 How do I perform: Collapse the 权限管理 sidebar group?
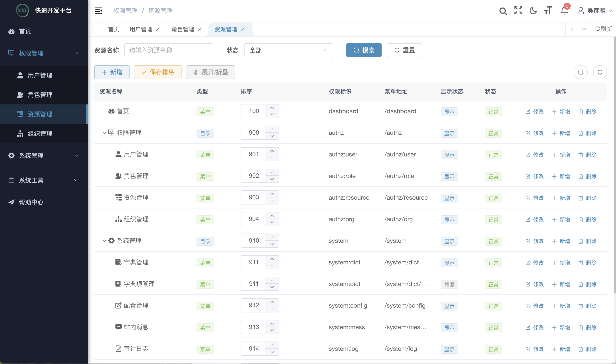click(x=44, y=53)
